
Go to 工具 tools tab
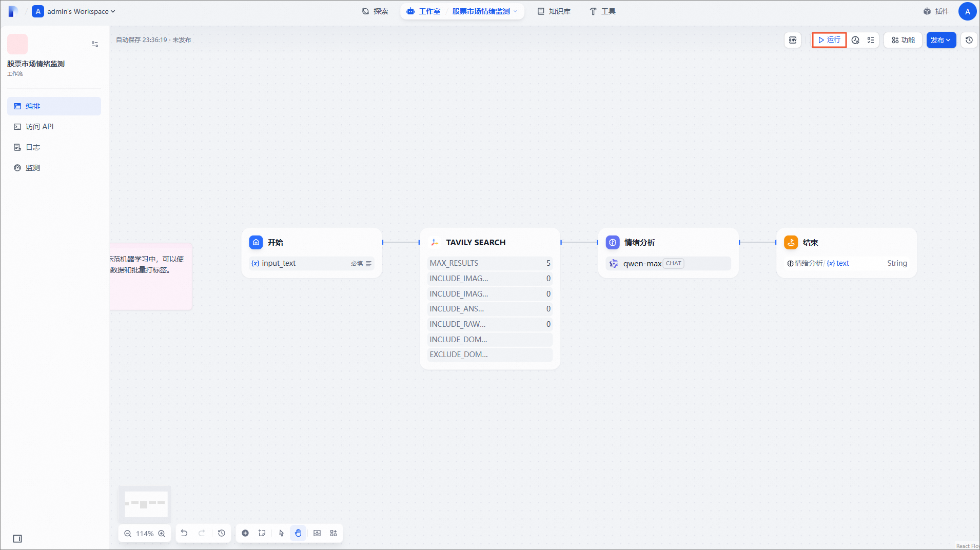(x=602, y=11)
